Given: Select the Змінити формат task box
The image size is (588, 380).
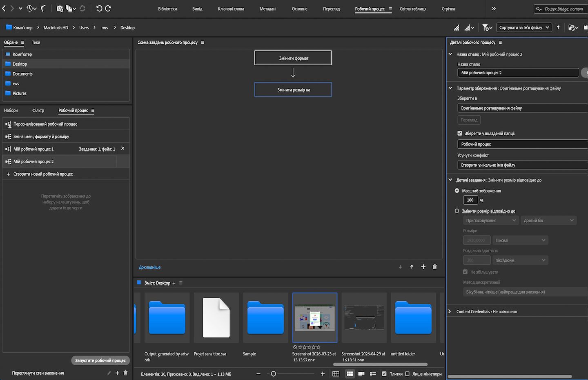Looking at the screenshot, I should point(293,58).
